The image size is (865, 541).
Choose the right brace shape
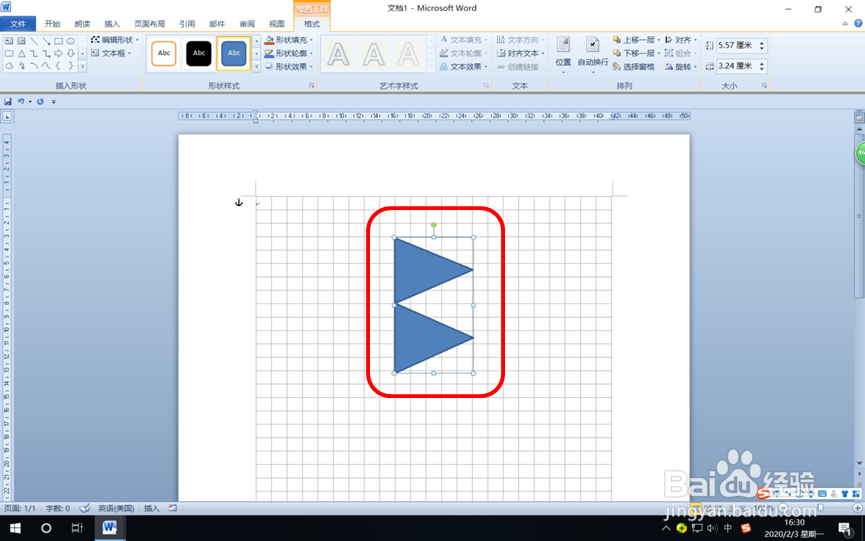(71, 66)
